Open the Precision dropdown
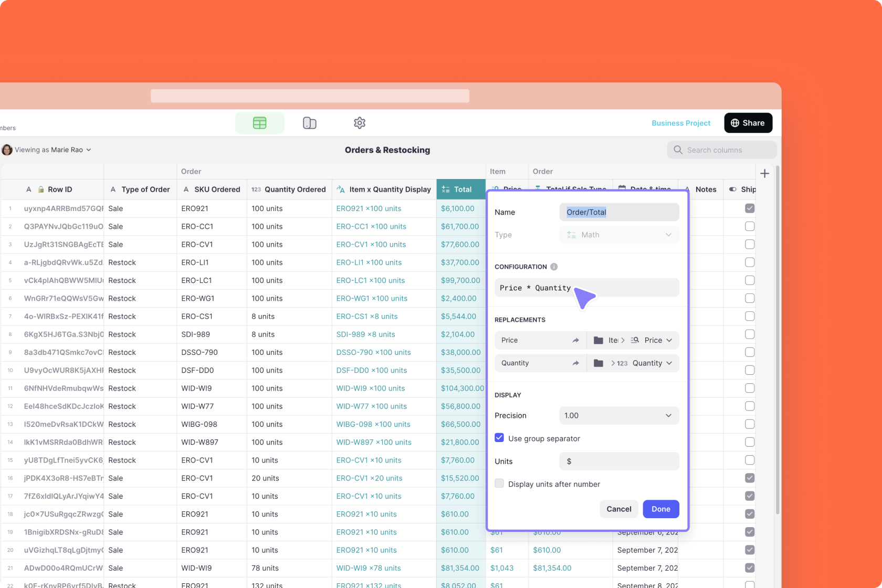The width and height of the screenshot is (882, 588). click(x=619, y=415)
